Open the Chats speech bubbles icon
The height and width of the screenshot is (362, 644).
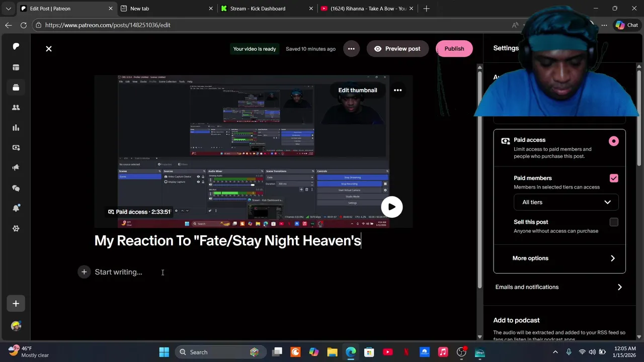(x=16, y=188)
